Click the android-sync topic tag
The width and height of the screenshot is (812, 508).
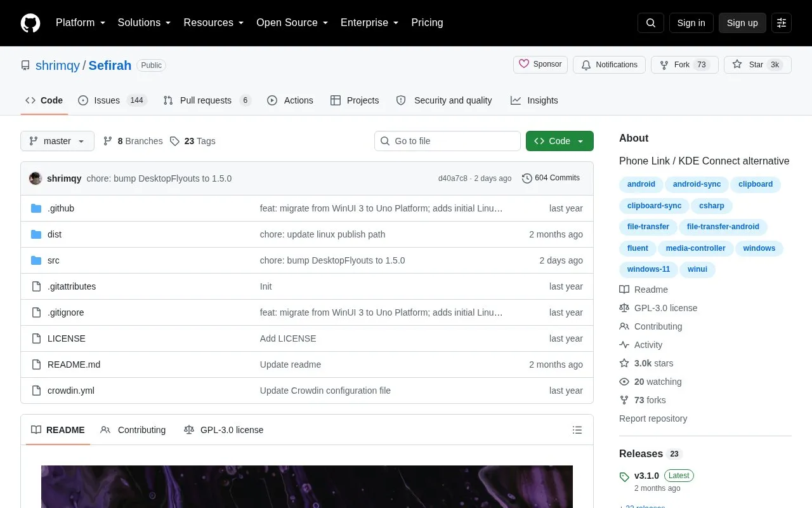[x=697, y=184]
